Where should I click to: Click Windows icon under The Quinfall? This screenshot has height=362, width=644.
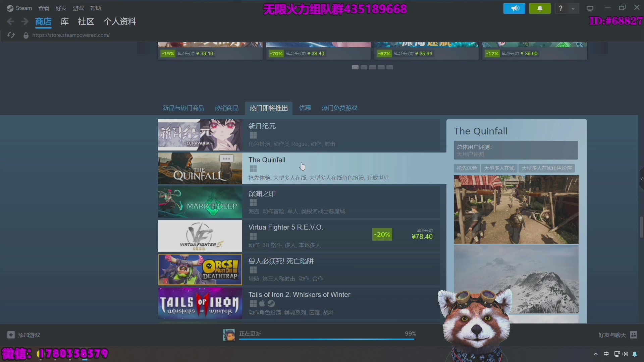253,169
